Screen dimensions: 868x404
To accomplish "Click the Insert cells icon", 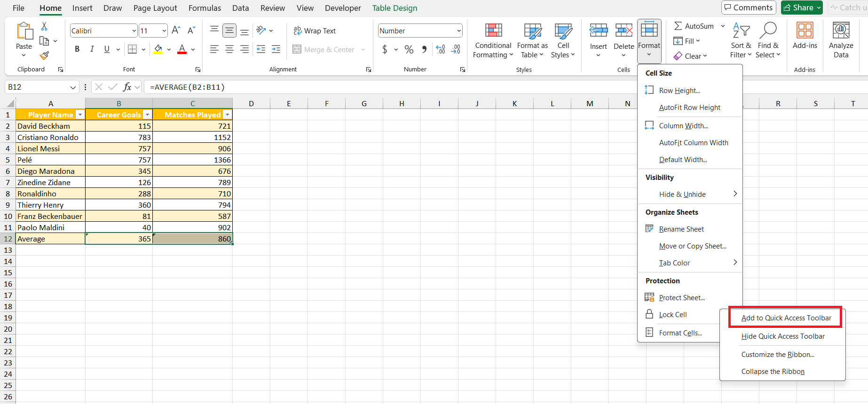I will pos(599,31).
